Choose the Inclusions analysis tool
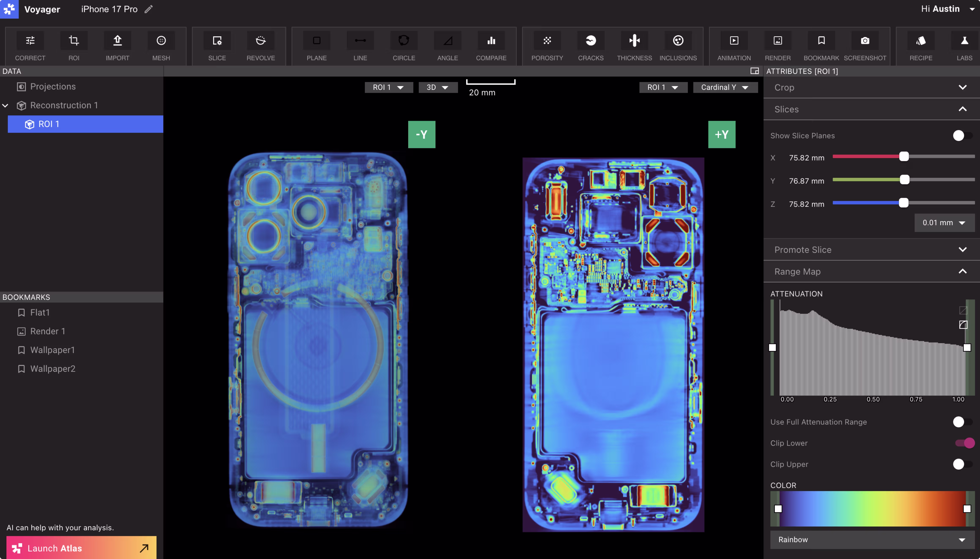The image size is (980, 559). 678,41
